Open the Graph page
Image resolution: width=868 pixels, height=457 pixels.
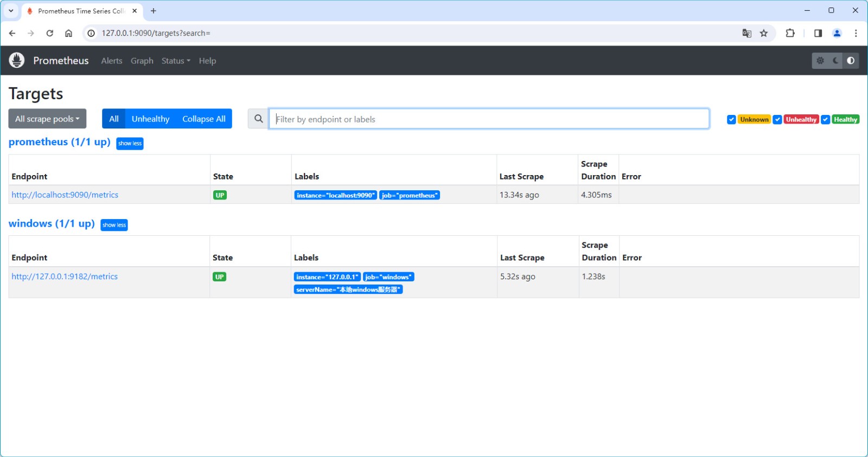pos(142,61)
